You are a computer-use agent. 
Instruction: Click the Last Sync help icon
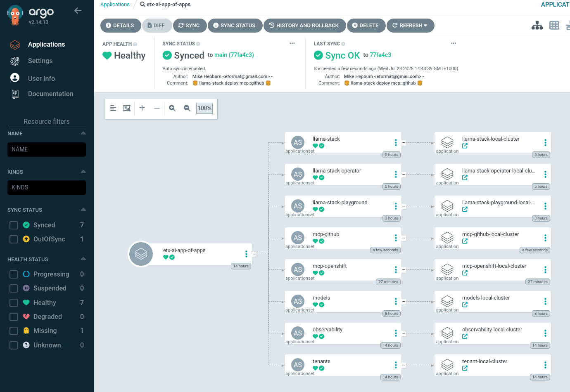[x=343, y=44]
